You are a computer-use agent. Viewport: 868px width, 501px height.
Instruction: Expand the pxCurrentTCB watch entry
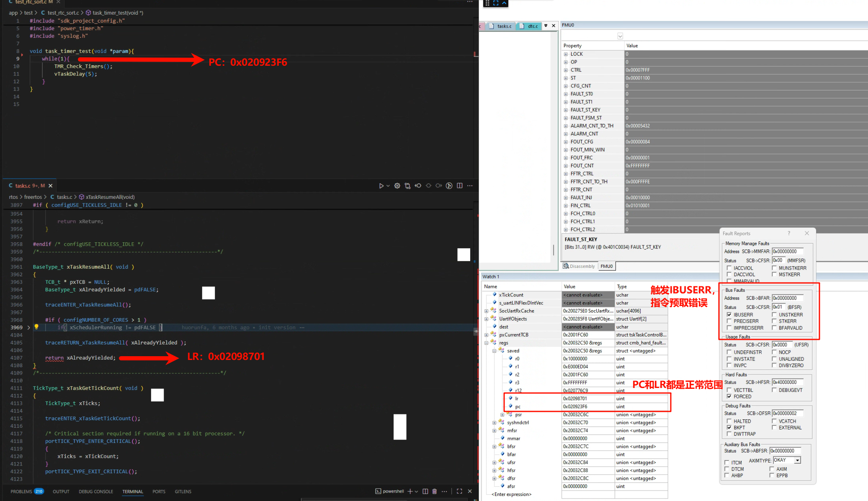(487, 335)
